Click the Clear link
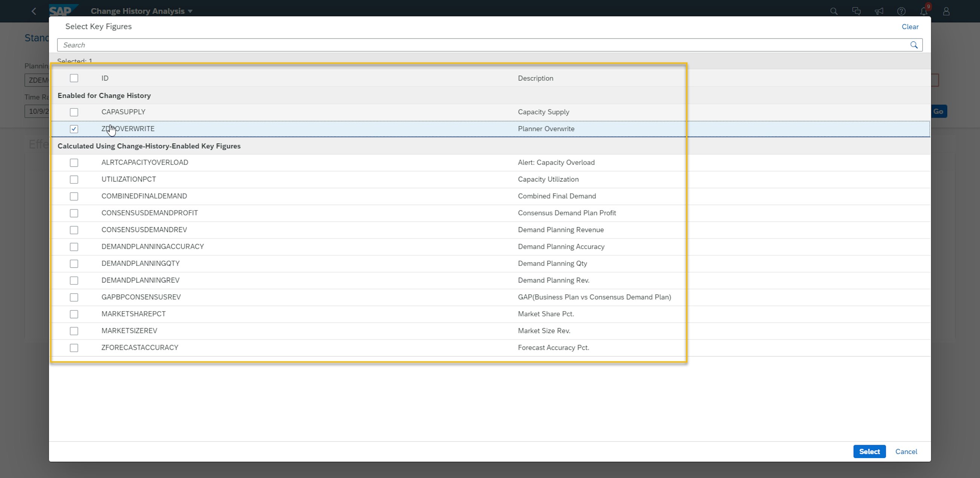This screenshot has width=980, height=478. point(910,27)
